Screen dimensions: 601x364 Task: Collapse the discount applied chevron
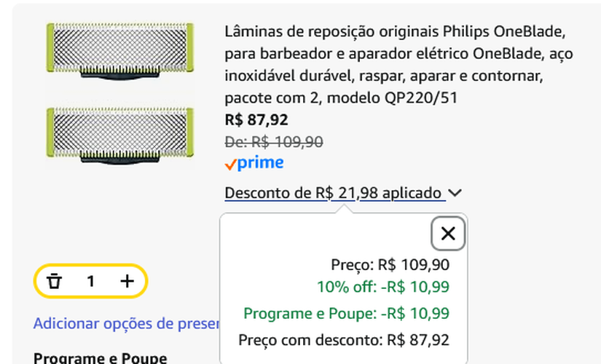[x=455, y=193]
